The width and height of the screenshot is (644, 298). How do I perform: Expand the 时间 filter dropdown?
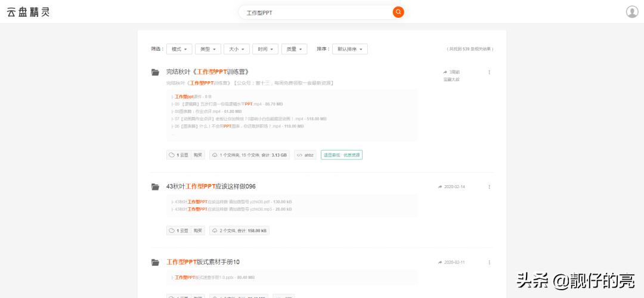[x=265, y=49]
